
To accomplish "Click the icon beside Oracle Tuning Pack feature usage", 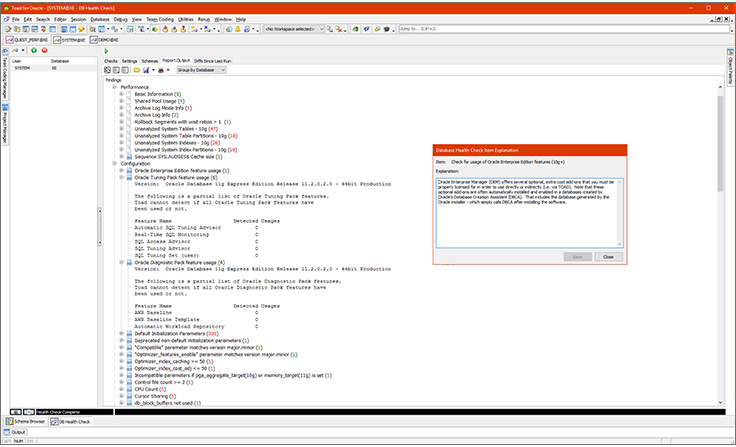I will [x=129, y=177].
